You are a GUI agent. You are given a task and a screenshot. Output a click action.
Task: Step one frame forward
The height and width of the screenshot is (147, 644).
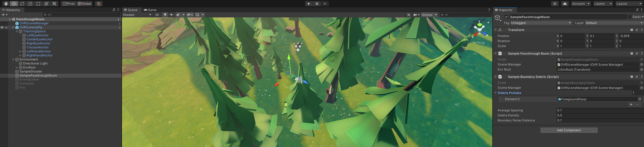325,4
